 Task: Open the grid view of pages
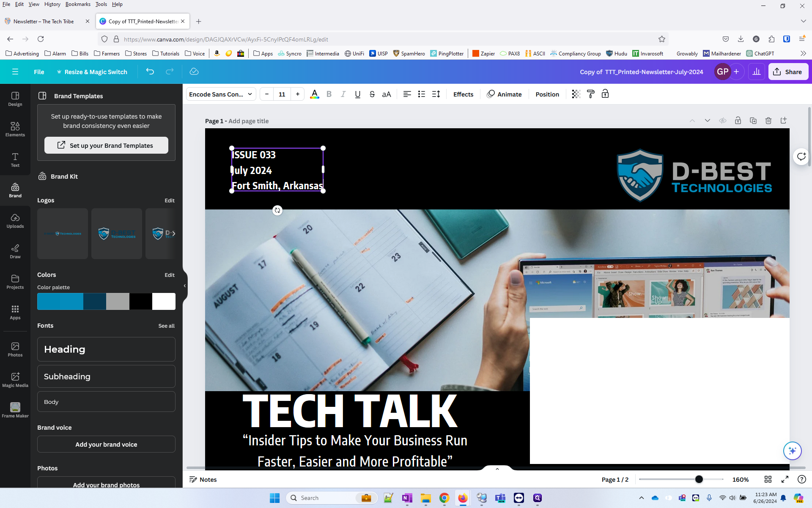768,479
